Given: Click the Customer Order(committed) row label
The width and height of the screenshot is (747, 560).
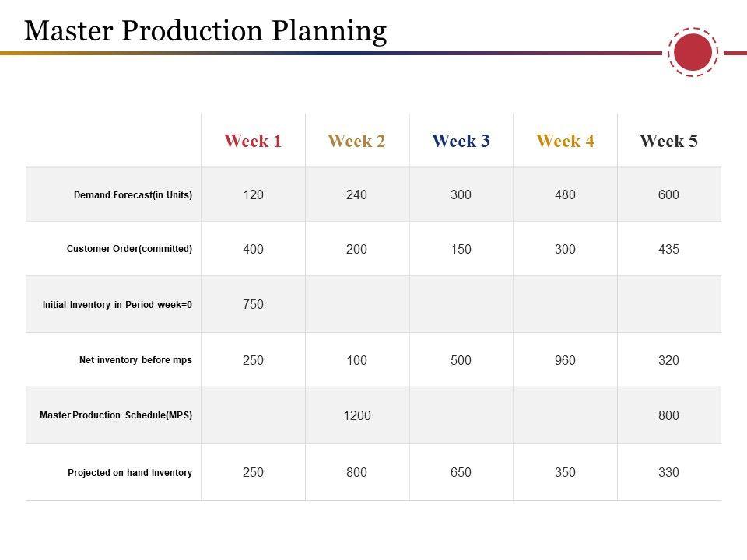Looking at the screenshot, I should tap(129, 250).
